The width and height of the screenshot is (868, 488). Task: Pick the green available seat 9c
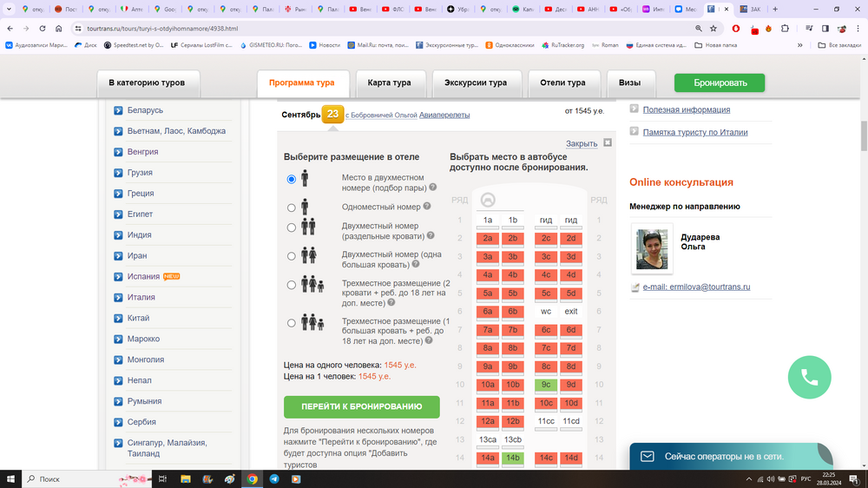coord(546,385)
